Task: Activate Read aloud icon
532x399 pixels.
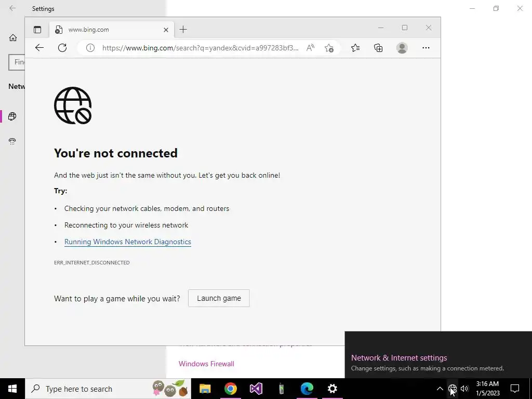Action: tap(310, 48)
